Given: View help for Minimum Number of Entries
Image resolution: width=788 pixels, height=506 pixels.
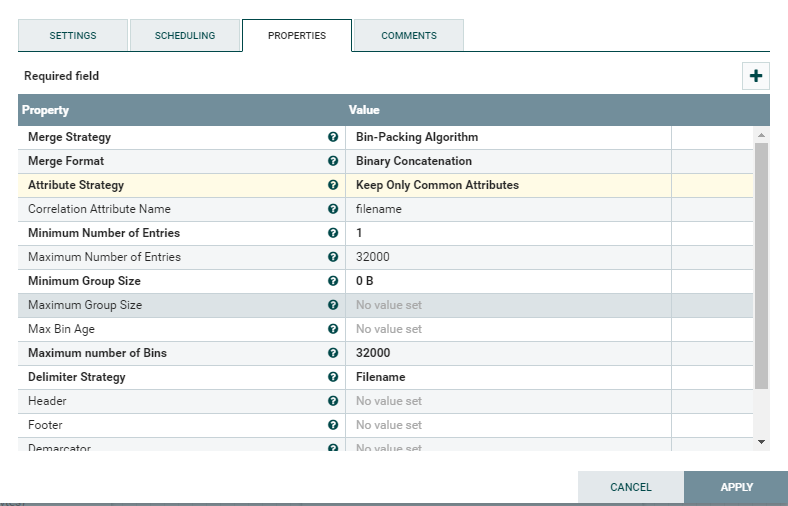Looking at the screenshot, I should 333,233.
